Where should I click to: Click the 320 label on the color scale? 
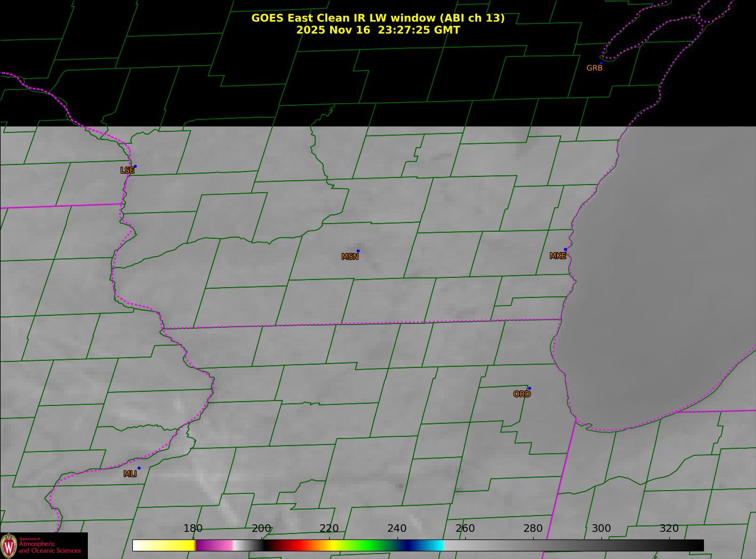tap(669, 529)
